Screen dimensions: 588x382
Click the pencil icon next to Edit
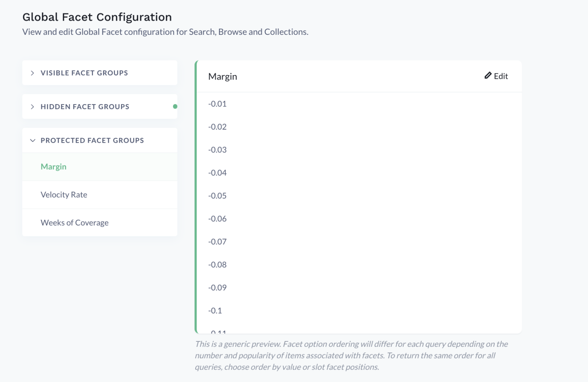point(487,76)
